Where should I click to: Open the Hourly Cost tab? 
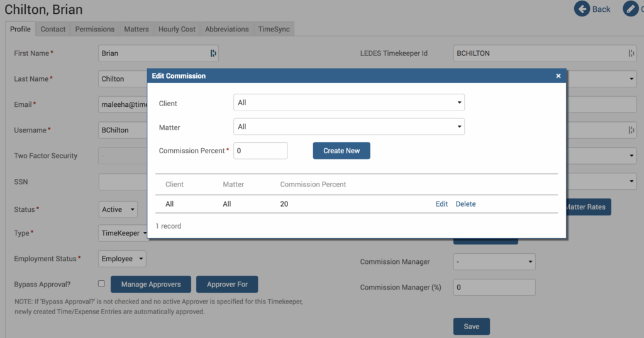[177, 29]
